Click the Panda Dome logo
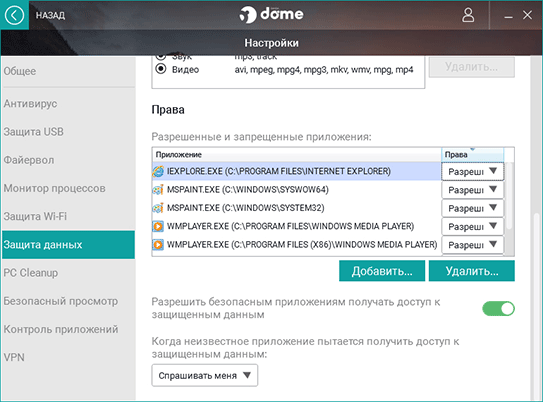This screenshot has width=543, height=402. tap(271, 15)
